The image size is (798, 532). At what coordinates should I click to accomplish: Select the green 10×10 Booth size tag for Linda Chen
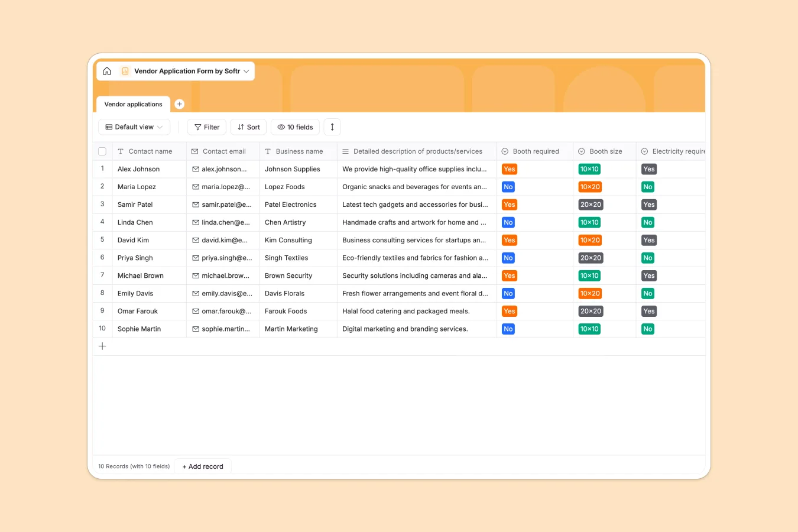(589, 222)
